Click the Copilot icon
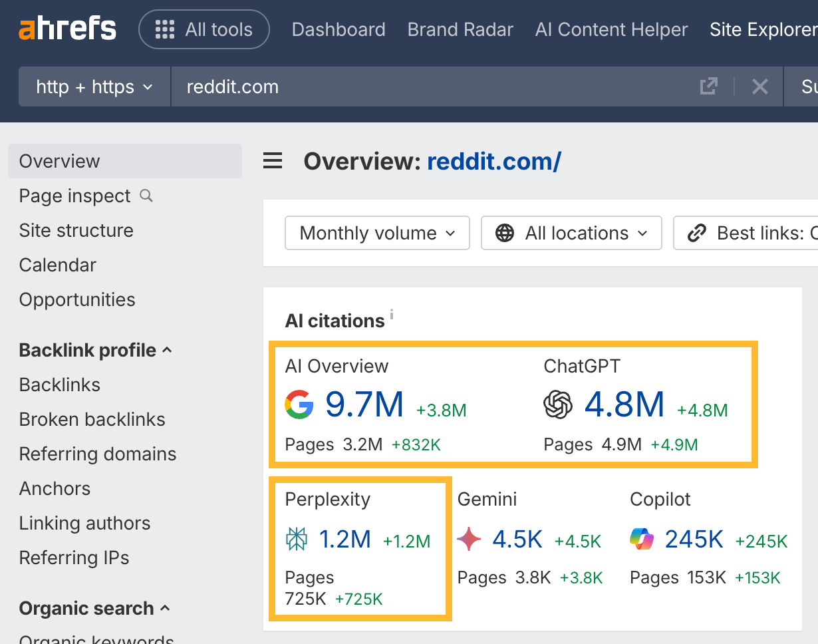 click(642, 539)
